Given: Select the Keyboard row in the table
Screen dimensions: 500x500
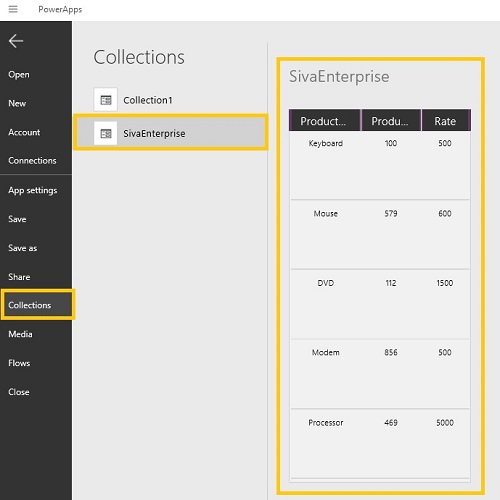Looking at the screenshot, I should click(380, 165).
